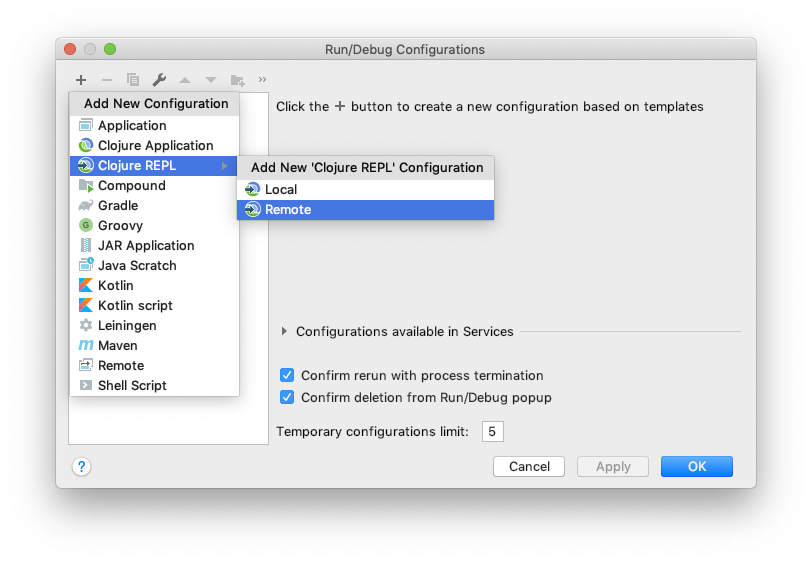The height and width of the screenshot is (562, 812).
Task: Show more toolbar items via double chevron
Action: (262, 79)
